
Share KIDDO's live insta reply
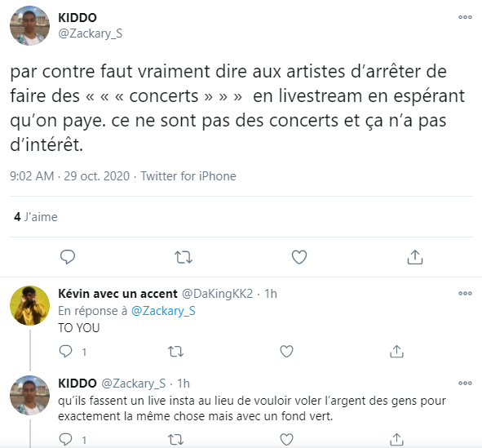coord(396,440)
